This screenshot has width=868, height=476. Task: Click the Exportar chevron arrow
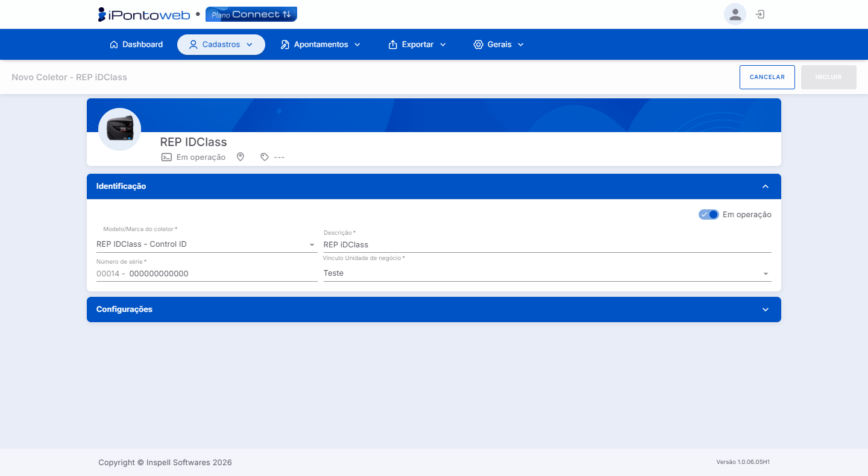[443, 45]
